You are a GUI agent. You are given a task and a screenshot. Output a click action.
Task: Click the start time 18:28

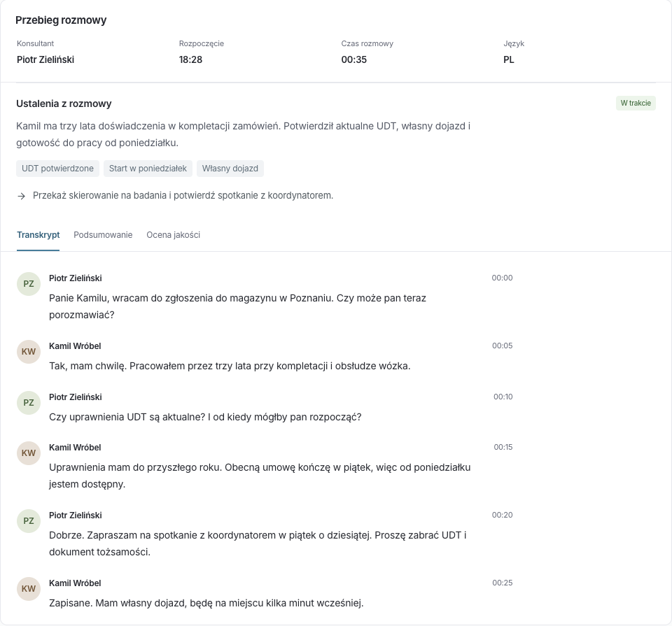[190, 59]
